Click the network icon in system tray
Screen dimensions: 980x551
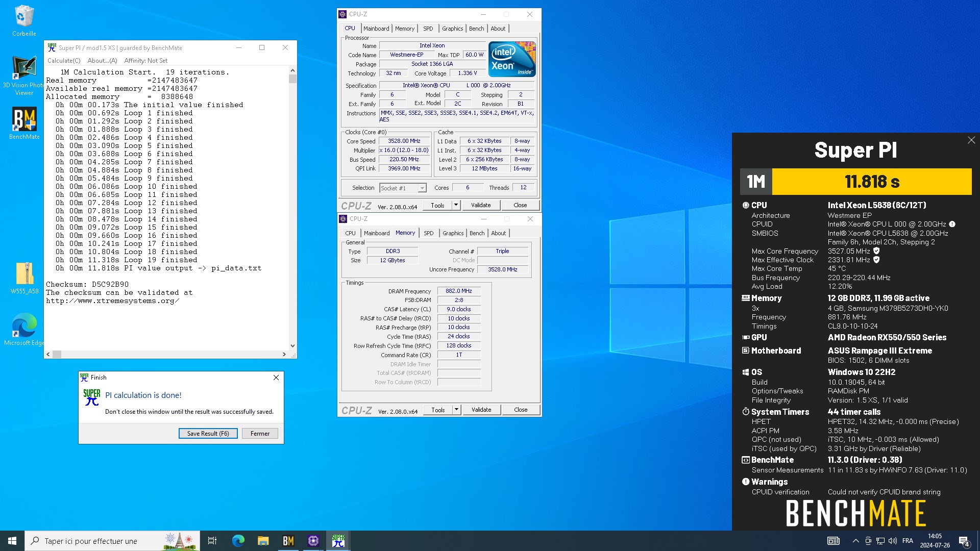pos(880,541)
